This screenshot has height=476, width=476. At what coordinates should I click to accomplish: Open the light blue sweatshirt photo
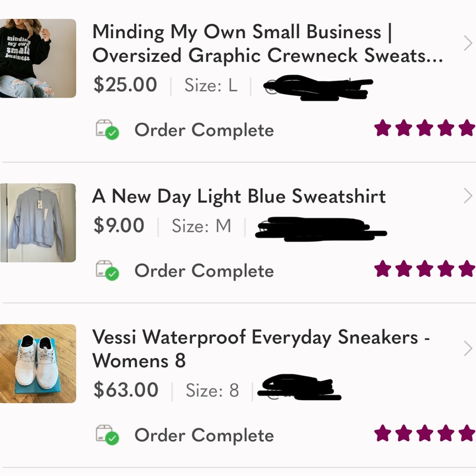37,223
